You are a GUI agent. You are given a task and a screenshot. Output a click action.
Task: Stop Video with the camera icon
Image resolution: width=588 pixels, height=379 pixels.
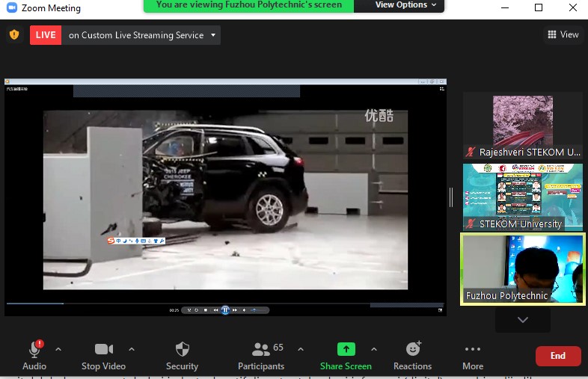104,349
